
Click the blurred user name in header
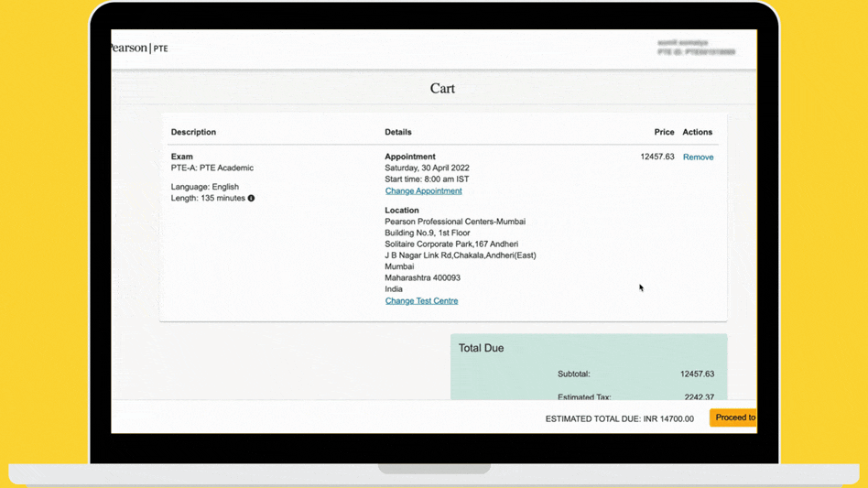point(682,43)
